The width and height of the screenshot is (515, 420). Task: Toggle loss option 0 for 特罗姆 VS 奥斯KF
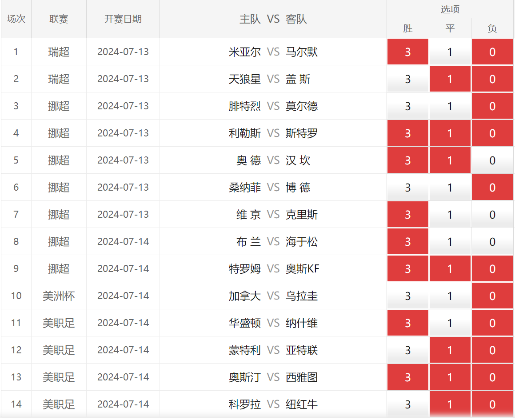point(492,268)
